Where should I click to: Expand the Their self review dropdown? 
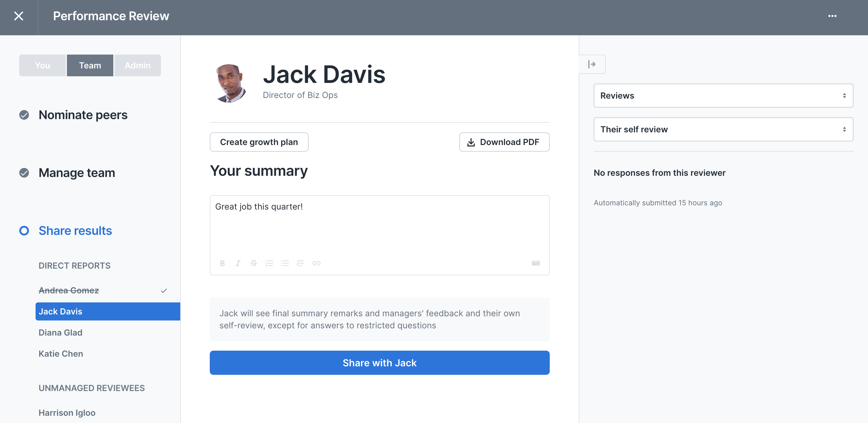pyautogui.click(x=723, y=129)
